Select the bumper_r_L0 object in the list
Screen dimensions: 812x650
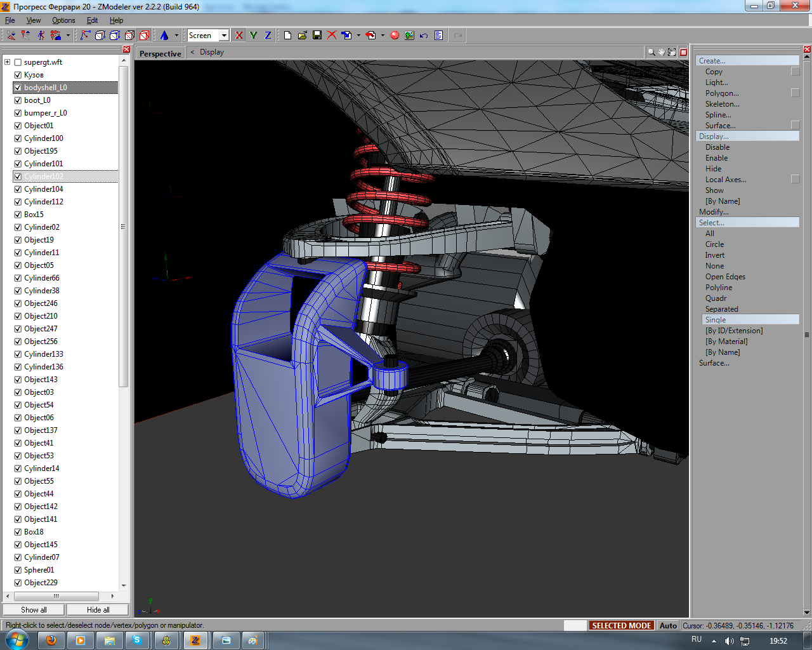tap(46, 113)
